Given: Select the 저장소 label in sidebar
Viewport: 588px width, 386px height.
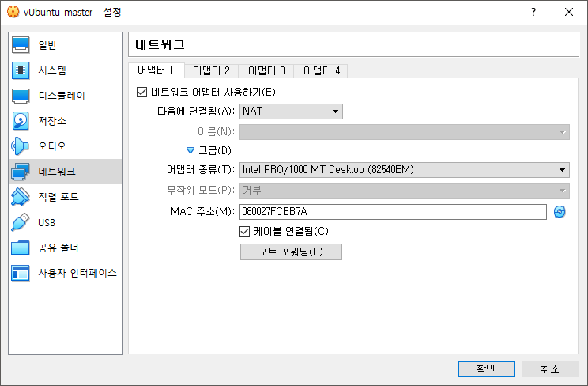Looking at the screenshot, I should tap(52, 121).
